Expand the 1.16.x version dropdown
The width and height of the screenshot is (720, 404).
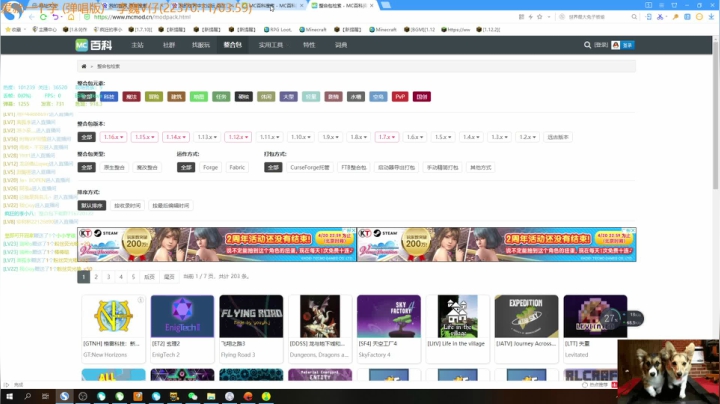113,137
